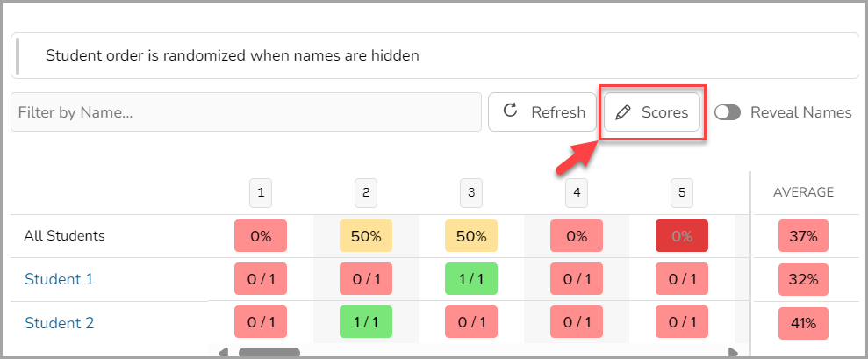Open the Student 1 link
This screenshot has height=359, width=868.
(59, 279)
